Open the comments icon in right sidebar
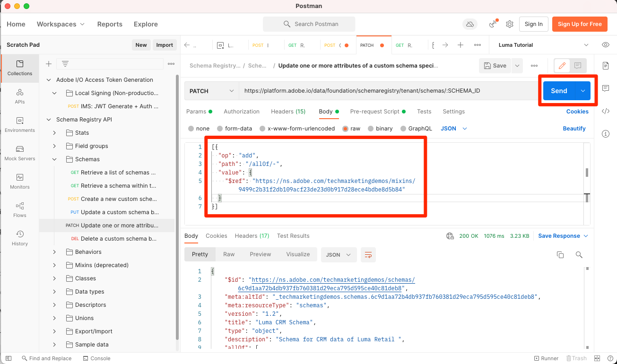Image resolution: width=617 pixels, height=364 pixels. click(606, 88)
